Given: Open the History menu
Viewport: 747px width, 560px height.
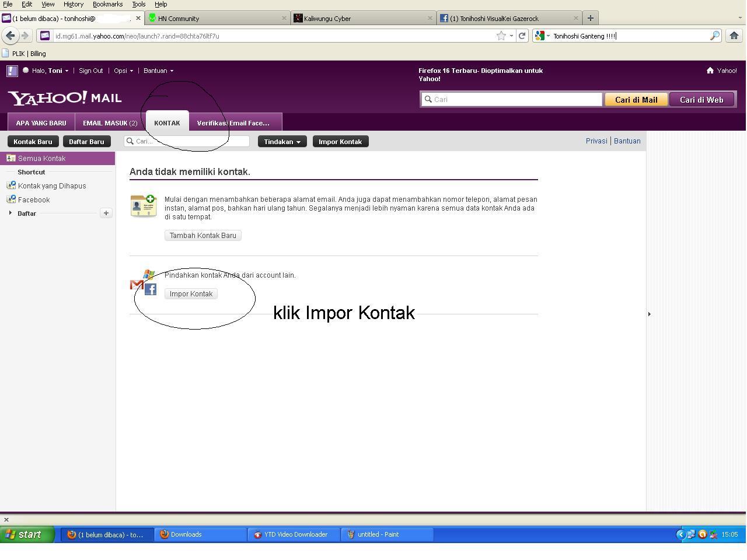Looking at the screenshot, I should tap(73, 4).
